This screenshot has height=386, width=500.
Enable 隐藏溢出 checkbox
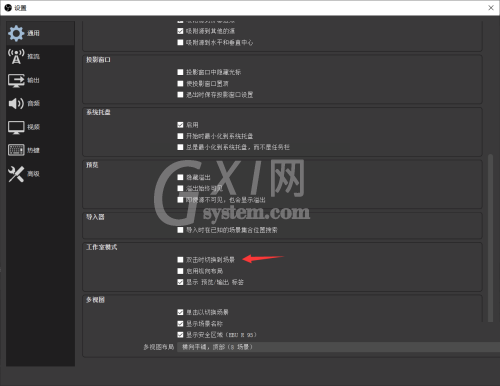click(x=180, y=177)
